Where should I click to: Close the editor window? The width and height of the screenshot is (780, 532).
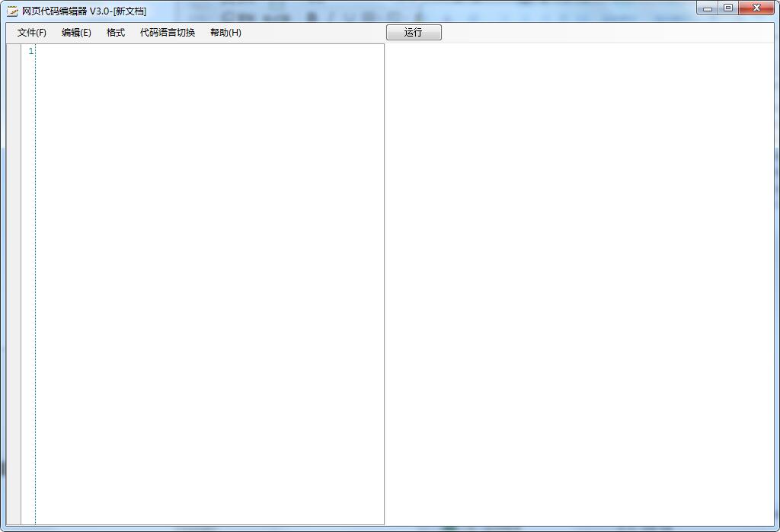click(756, 8)
